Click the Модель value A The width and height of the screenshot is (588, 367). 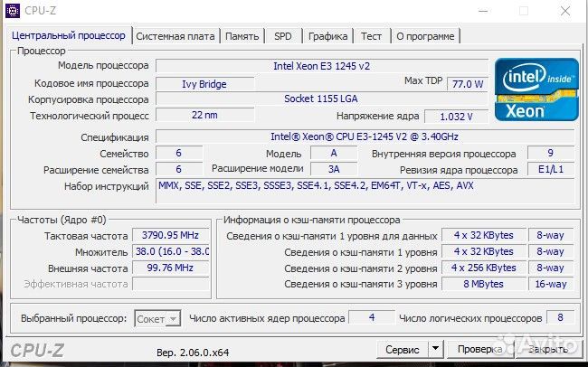pos(334,153)
